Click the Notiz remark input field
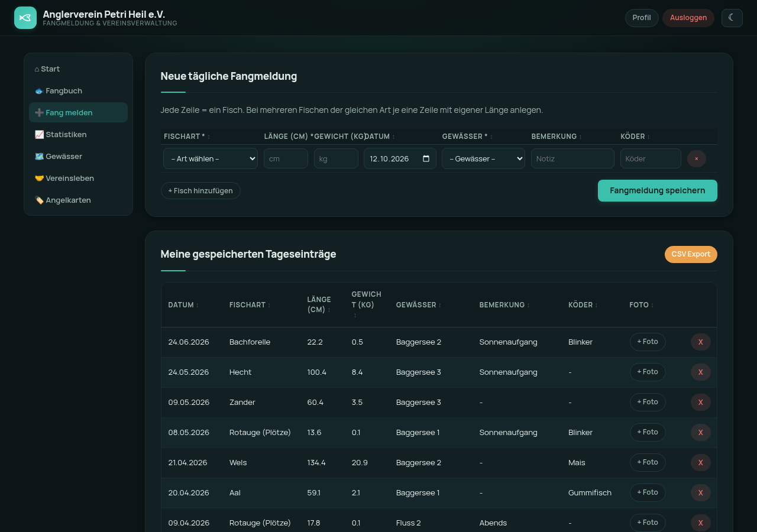 (x=572, y=158)
